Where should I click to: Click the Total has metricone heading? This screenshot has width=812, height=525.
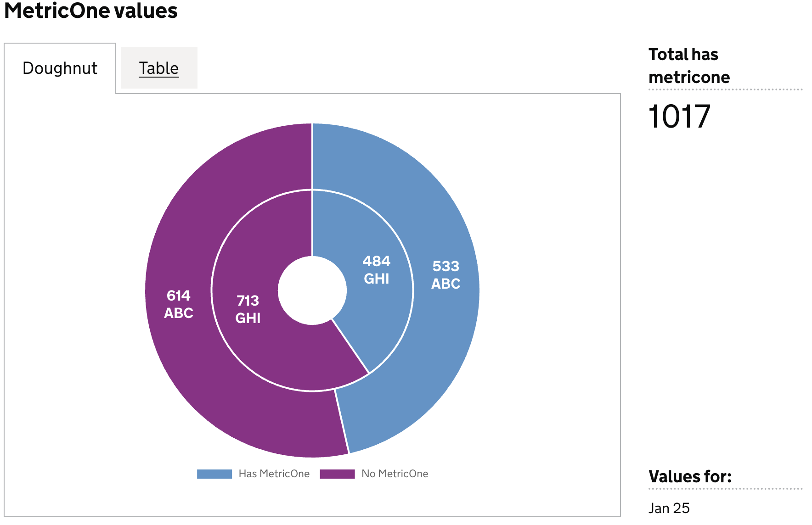pyautogui.click(x=689, y=66)
